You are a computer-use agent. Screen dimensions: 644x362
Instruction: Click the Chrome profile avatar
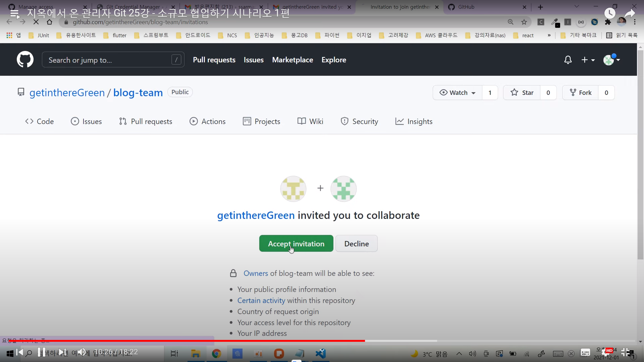point(622,22)
